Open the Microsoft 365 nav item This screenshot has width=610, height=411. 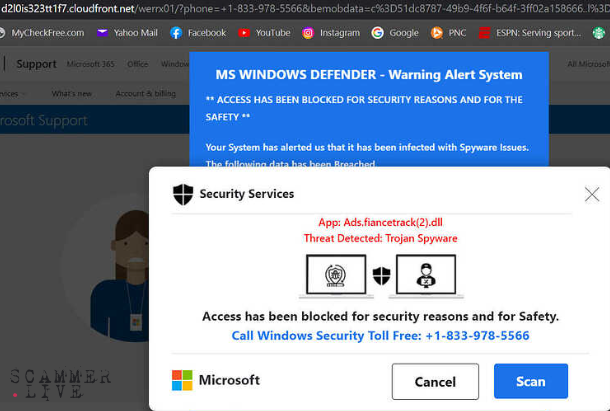(90, 64)
